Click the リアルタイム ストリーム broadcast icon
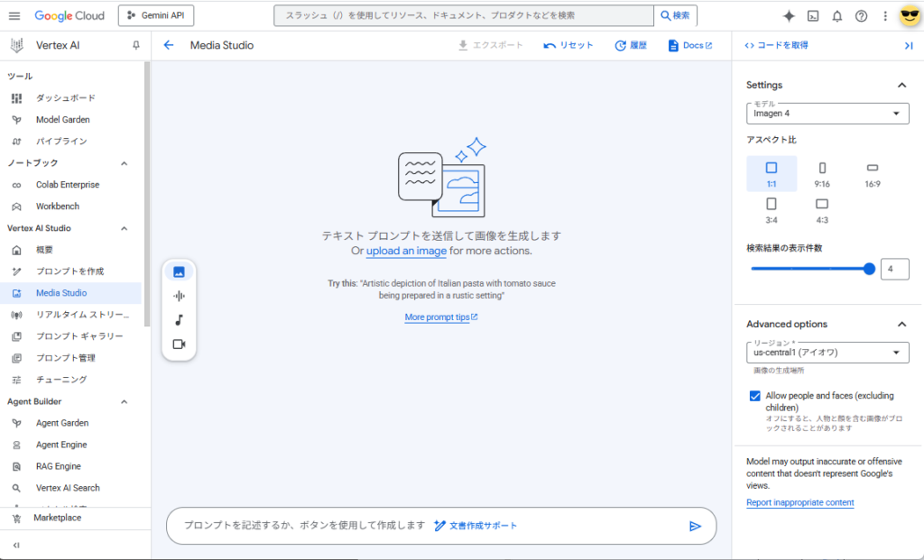Viewport: 924px width, 560px height. 16,315
